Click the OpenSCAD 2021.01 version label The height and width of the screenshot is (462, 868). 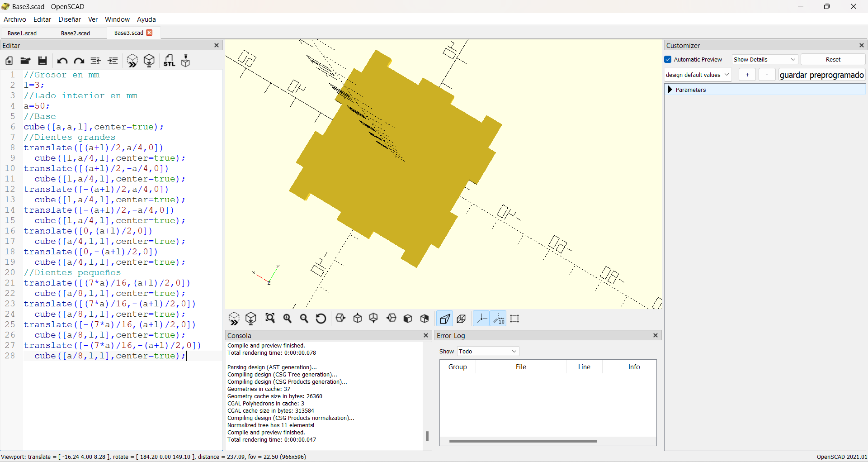click(842, 457)
